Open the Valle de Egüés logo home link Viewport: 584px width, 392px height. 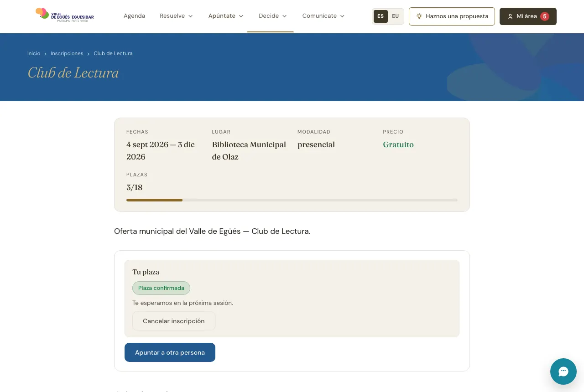[x=65, y=15]
